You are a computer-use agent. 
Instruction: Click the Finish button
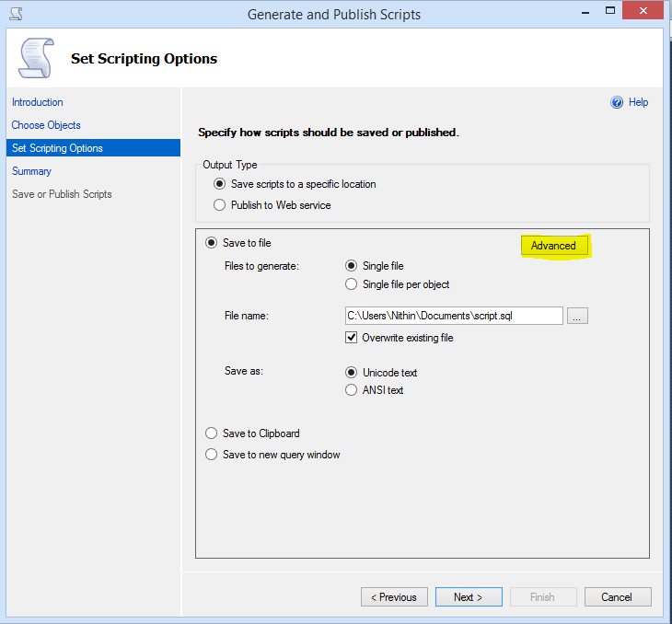tap(543, 597)
